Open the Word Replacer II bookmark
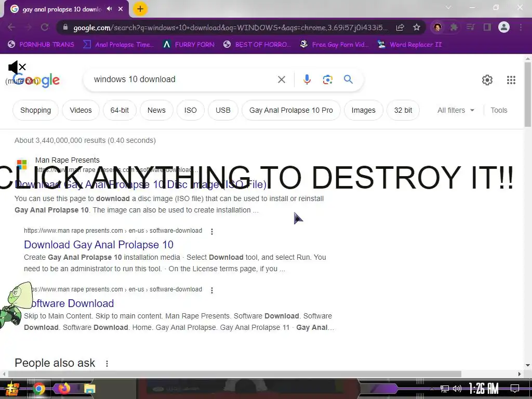Viewport: 532px width, 399px height. tap(409, 45)
